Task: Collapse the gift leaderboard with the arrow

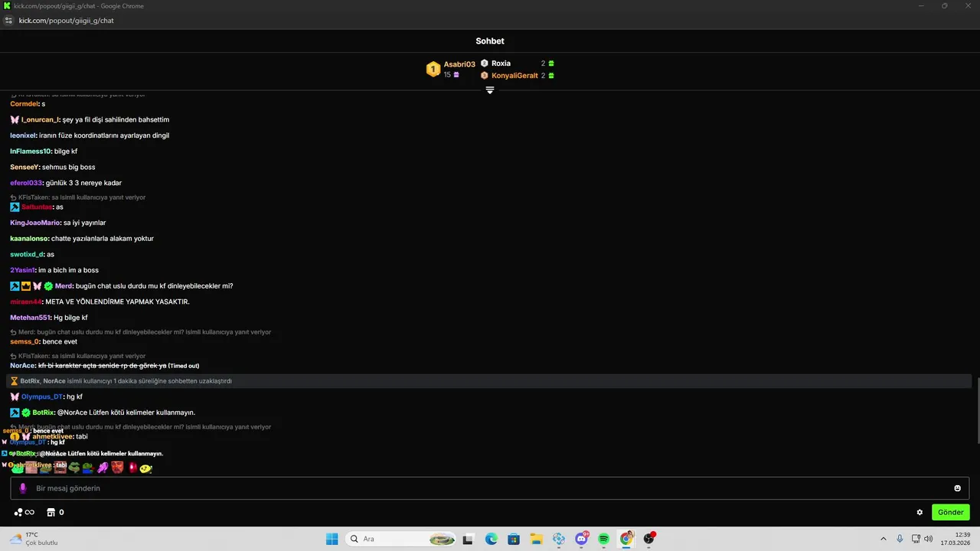Action: point(490,90)
